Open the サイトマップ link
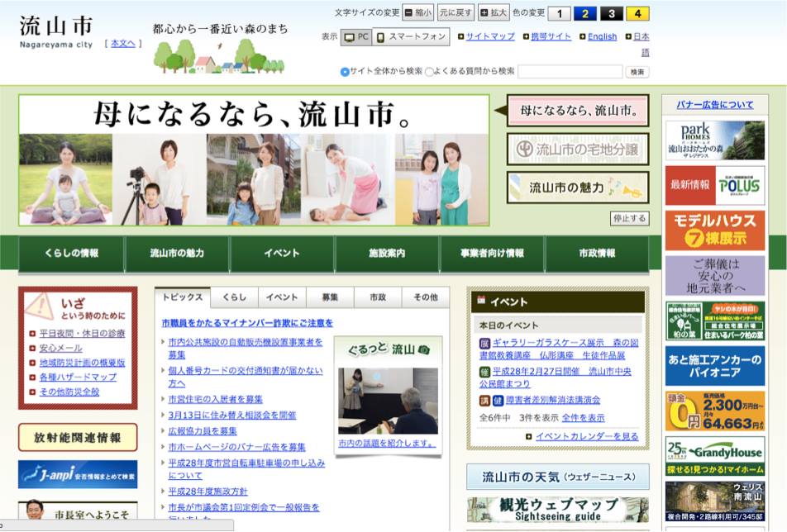This screenshot has width=787, height=532. tap(490, 36)
